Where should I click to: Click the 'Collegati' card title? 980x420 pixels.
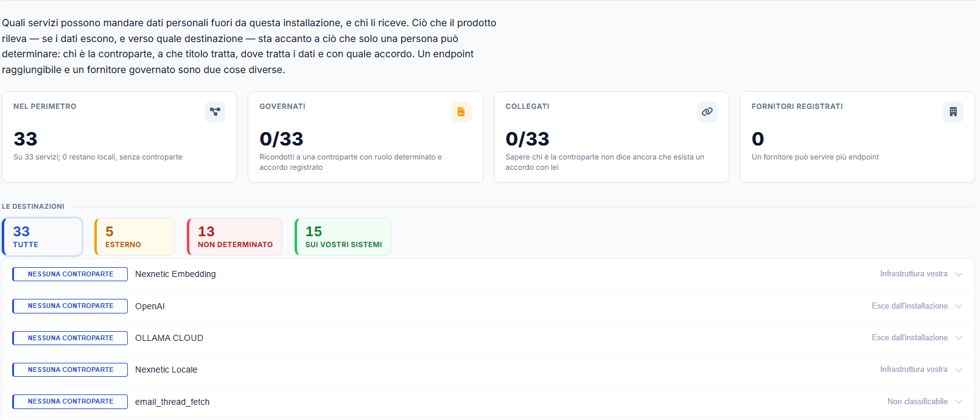click(527, 107)
